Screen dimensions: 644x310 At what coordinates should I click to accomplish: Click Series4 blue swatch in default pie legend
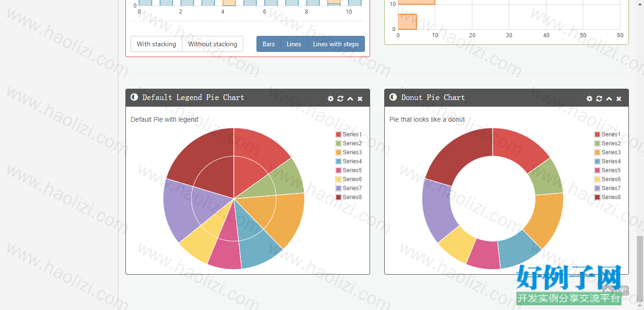tap(339, 161)
